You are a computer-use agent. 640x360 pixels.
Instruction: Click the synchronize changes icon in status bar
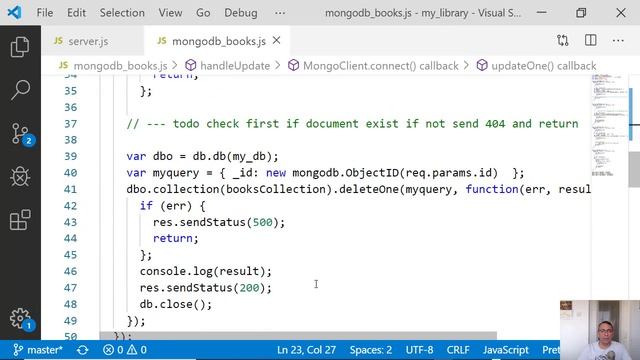(x=83, y=350)
